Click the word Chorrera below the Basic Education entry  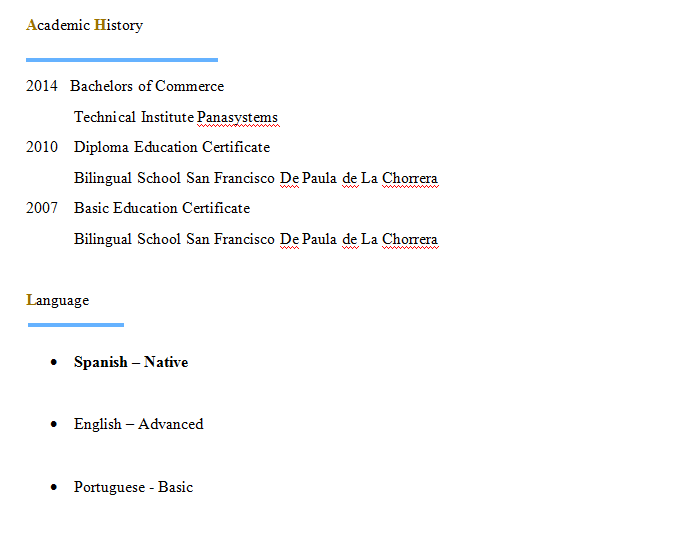(410, 240)
